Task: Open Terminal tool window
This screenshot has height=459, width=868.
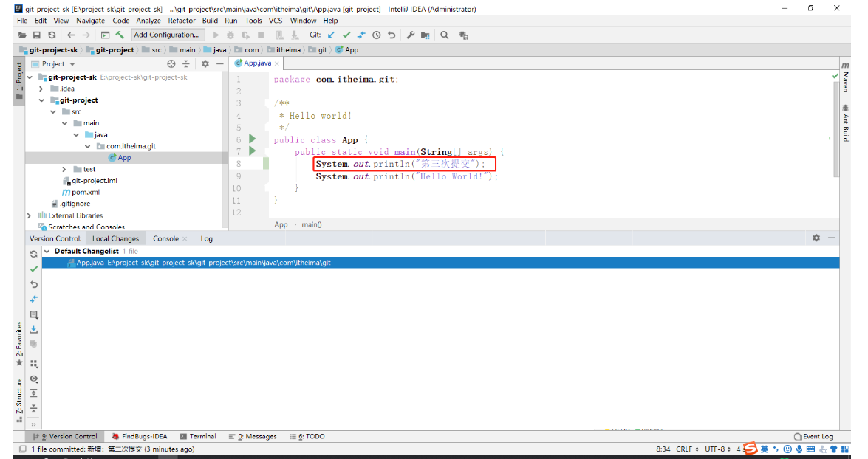Action: tap(198, 436)
